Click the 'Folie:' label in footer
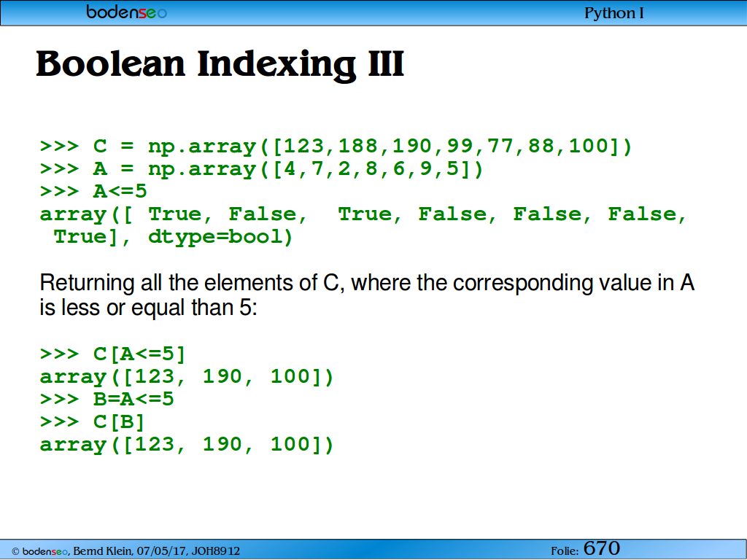The image size is (747, 560). 565,551
